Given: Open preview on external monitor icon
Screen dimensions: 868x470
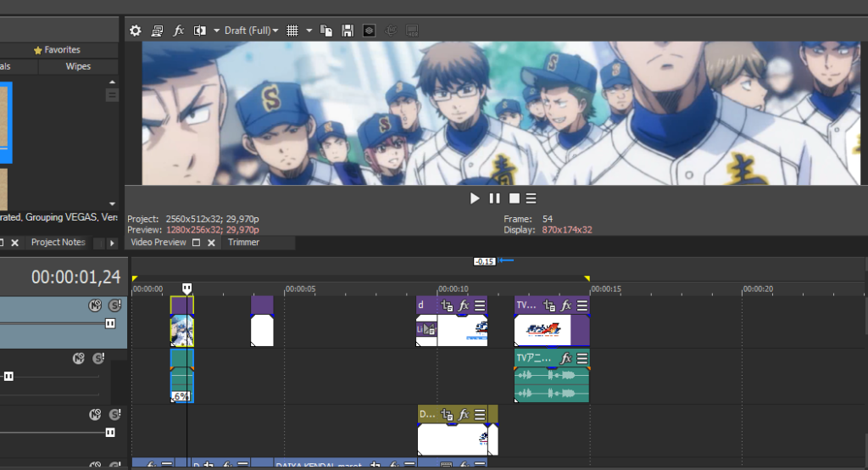Looking at the screenshot, I should (x=157, y=31).
